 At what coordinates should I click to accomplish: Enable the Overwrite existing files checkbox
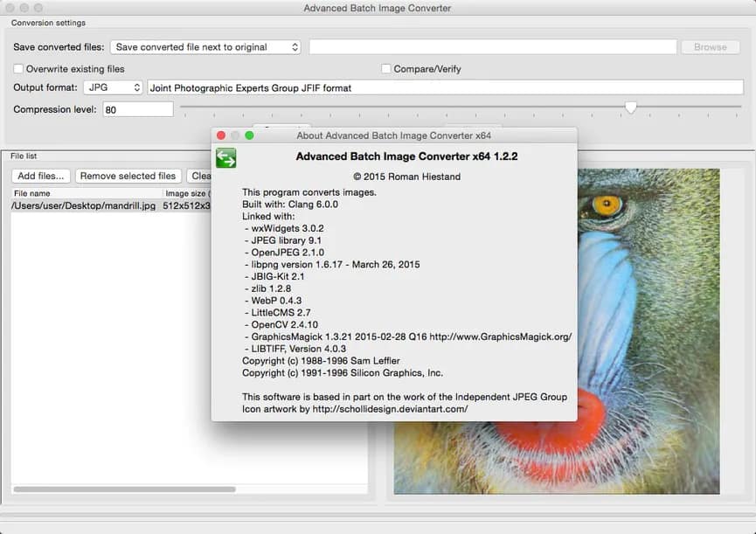(x=18, y=68)
